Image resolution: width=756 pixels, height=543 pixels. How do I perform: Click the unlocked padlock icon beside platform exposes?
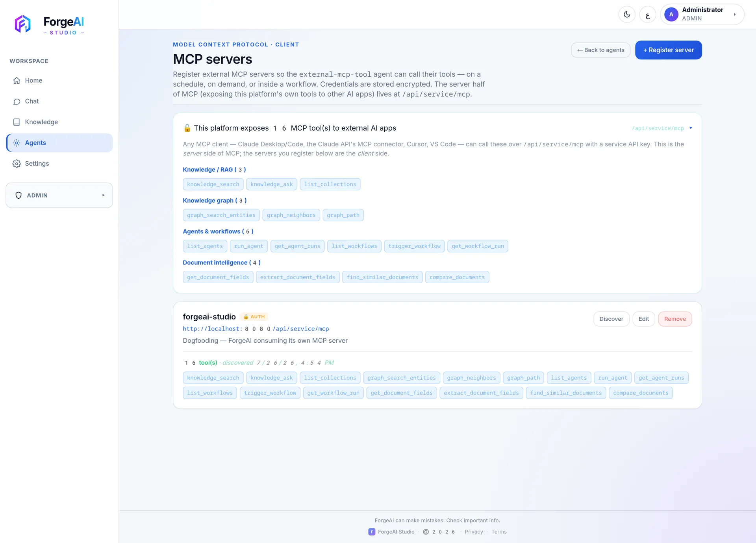187,128
